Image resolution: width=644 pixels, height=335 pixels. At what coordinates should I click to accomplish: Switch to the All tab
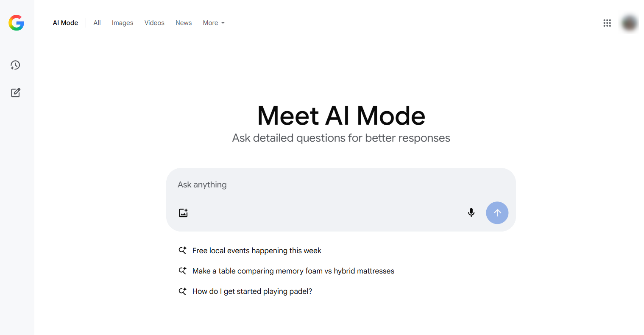click(x=97, y=23)
